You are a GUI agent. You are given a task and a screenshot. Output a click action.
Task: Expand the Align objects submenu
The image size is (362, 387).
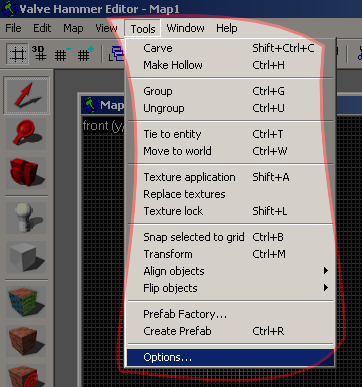230,271
